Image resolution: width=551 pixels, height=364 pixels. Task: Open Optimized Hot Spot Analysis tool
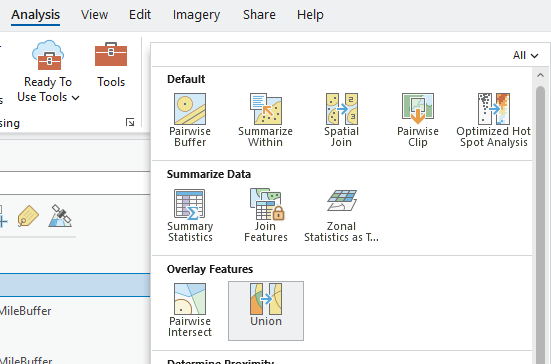click(493, 120)
